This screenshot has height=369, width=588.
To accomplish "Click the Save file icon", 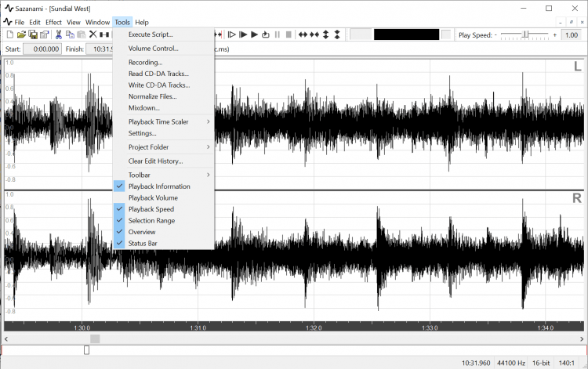I will pos(33,34).
